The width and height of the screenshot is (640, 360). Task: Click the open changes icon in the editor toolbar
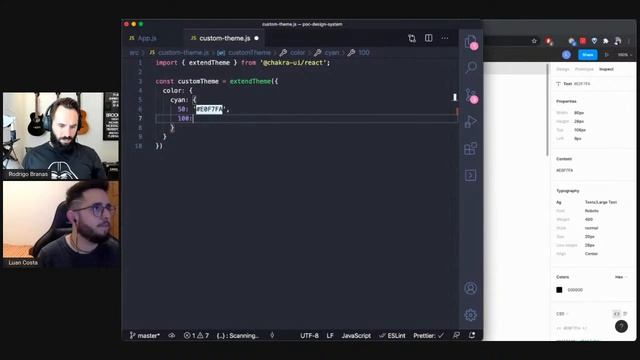(412, 38)
